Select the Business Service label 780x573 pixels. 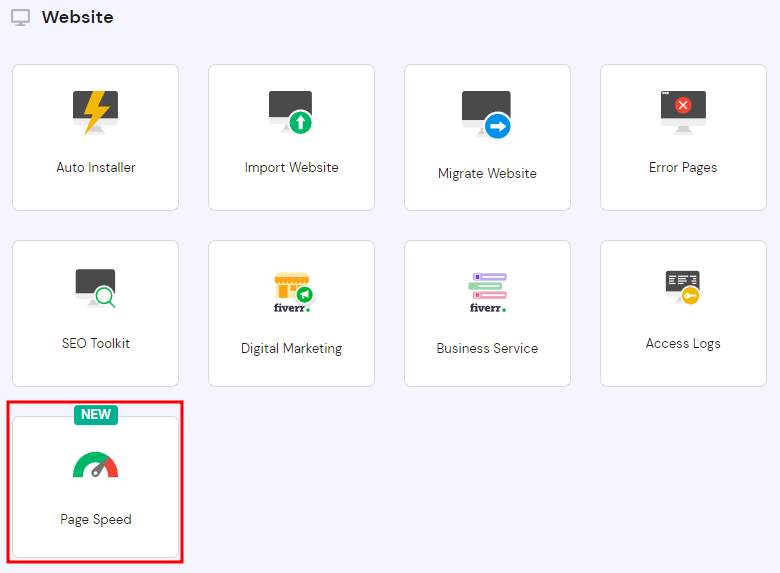coord(487,349)
